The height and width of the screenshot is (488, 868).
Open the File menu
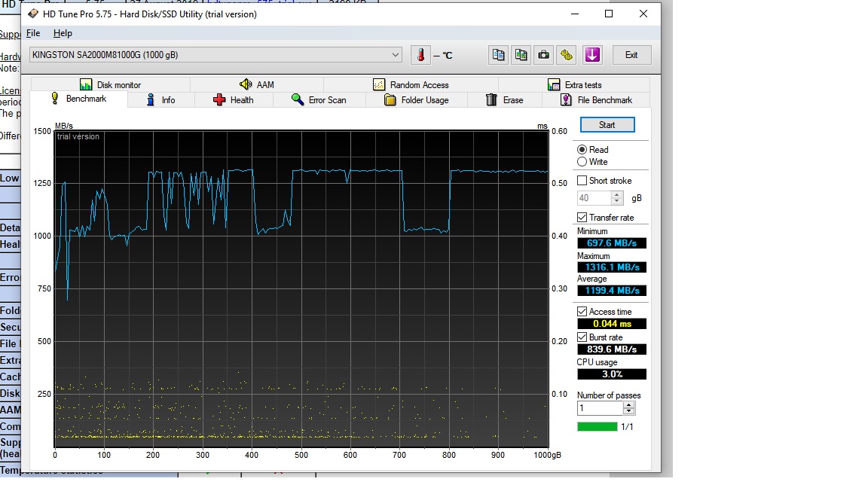tap(33, 33)
